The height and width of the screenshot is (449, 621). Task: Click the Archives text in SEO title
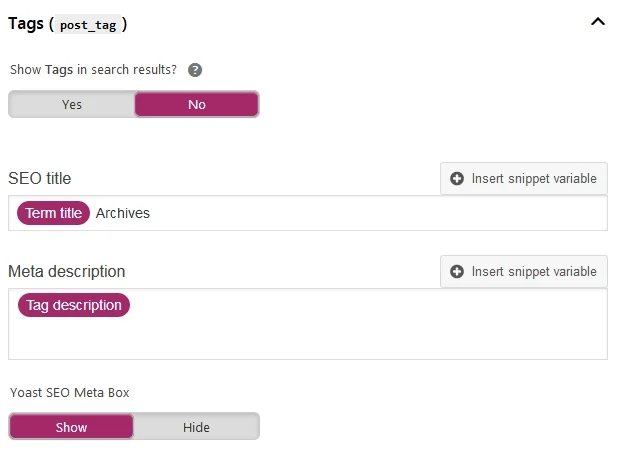(123, 213)
